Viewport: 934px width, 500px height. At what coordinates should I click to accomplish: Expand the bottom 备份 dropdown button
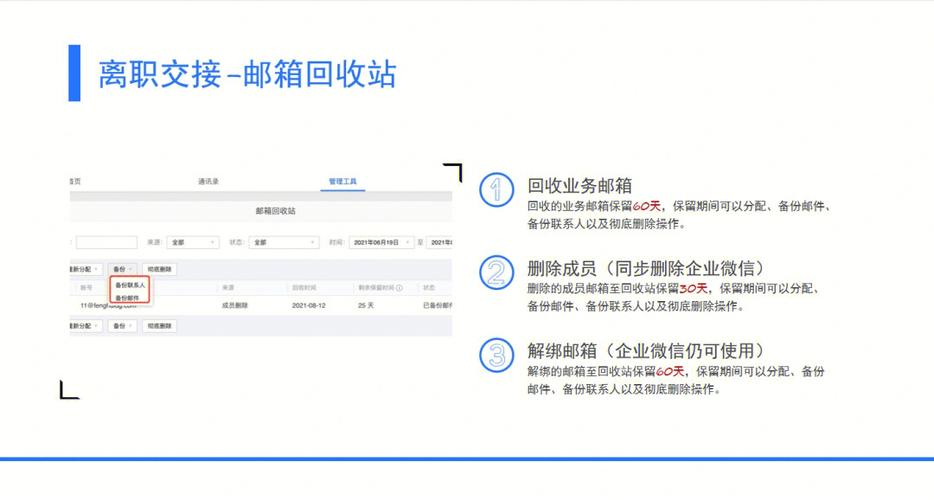[122, 326]
